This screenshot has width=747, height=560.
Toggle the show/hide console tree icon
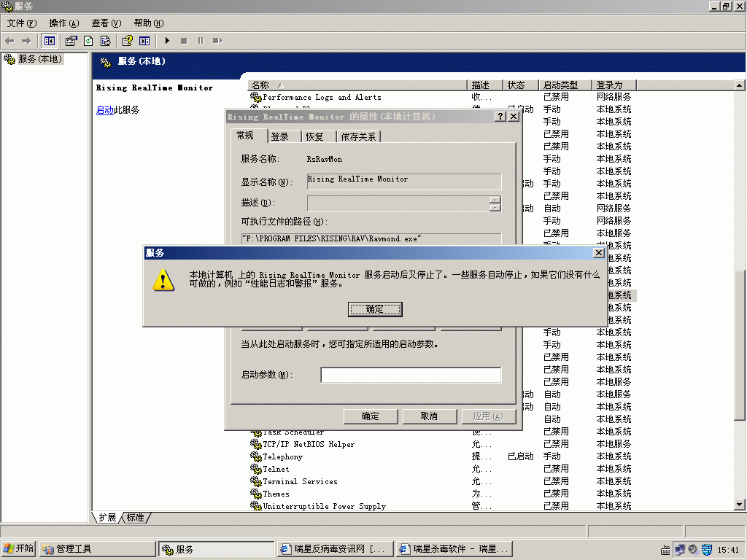tap(49, 41)
